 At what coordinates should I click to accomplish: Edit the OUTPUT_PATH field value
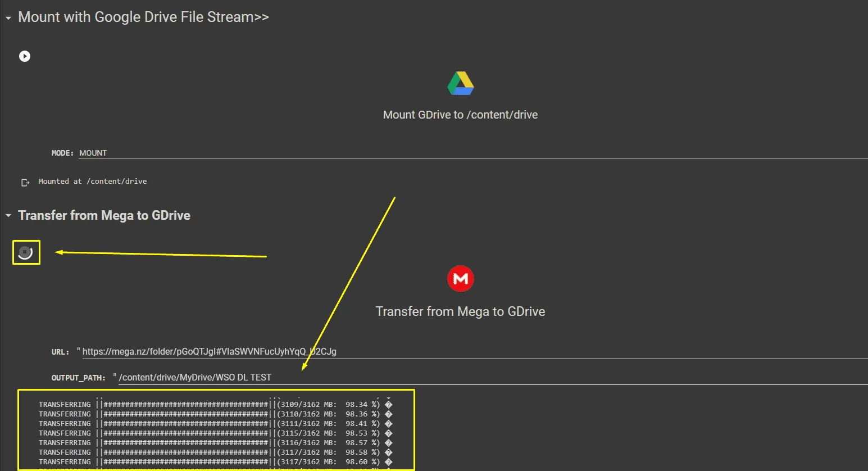tap(493, 378)
